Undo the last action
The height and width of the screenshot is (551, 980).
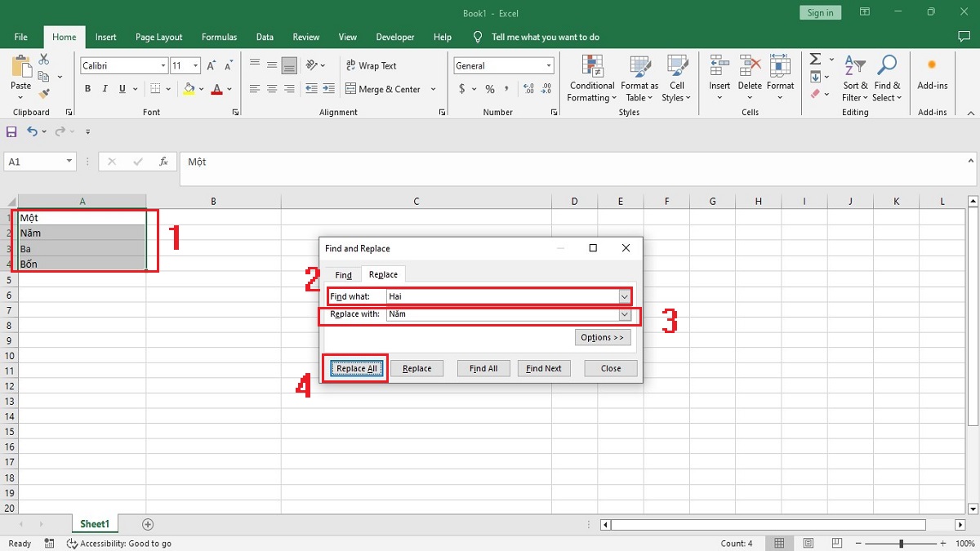click(32, 131)
